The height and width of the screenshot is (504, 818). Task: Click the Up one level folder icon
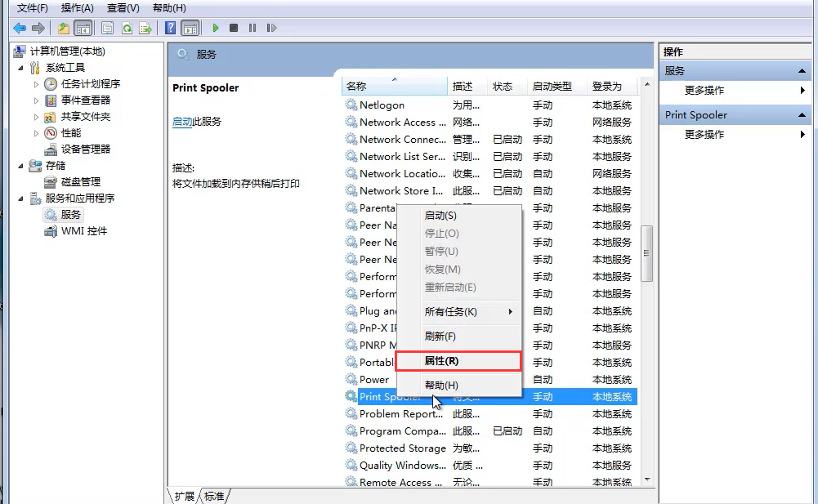(x=63, y=28)
